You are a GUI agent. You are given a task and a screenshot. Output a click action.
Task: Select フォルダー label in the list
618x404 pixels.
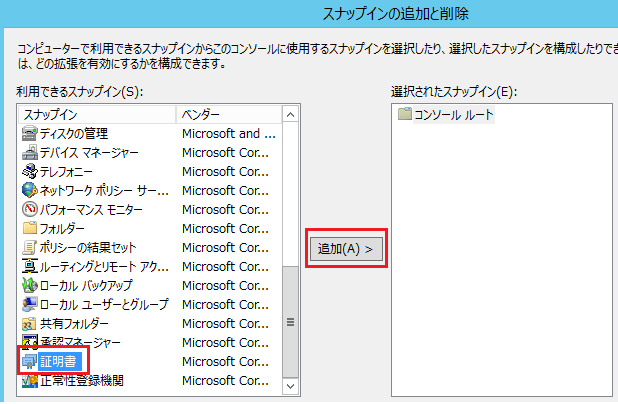click(62, 228)
